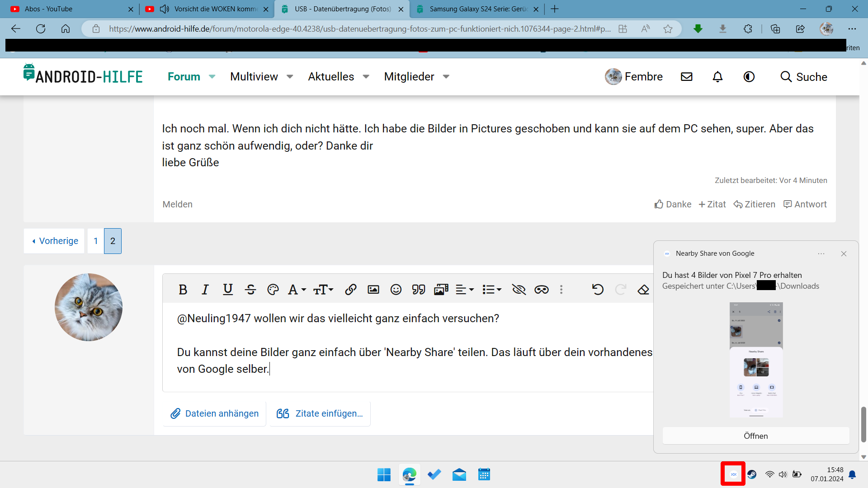Click received image thumbnail in notification
The width and height of the screenshot is (868, 488).
click(x=756, y=360)
